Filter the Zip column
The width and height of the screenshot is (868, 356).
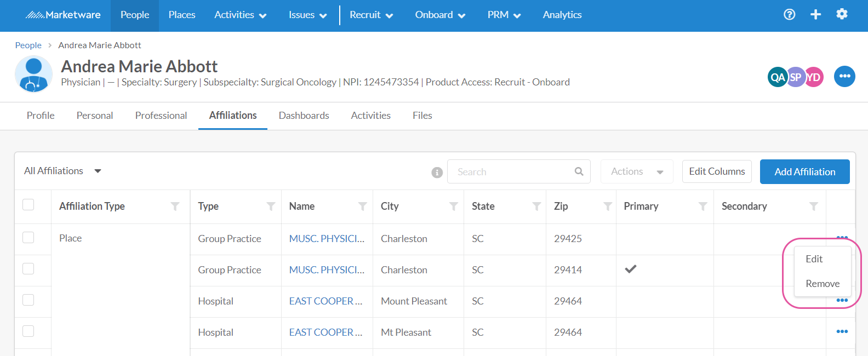pos(608,206)
